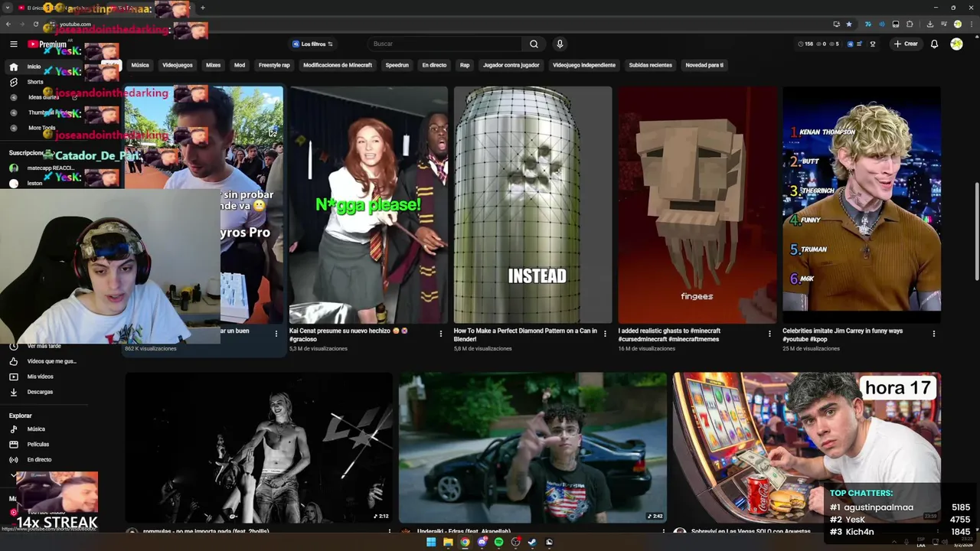Open Chrome extensions puzzle icon
This screenshot has width=980, height=551.
click(x=910, y=24)
